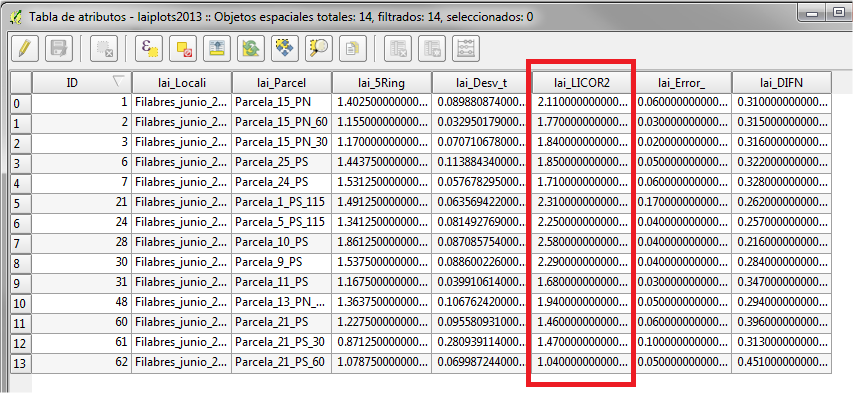The width and height of the screenshot is (853, 393).
Task: Click lai_DIFN value 0.216000000000...
Action: click(x=782, y=242)
